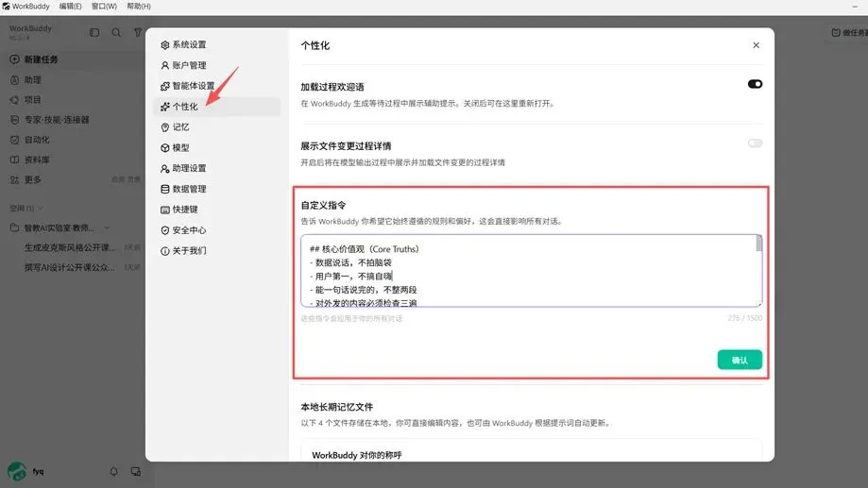Click the custom instruction textarea scrollbar
868x488 pixels.
coord(758,244)
